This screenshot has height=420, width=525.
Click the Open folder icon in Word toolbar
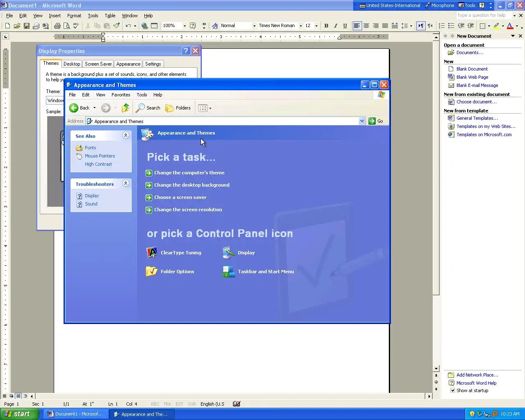click(17, 26)
